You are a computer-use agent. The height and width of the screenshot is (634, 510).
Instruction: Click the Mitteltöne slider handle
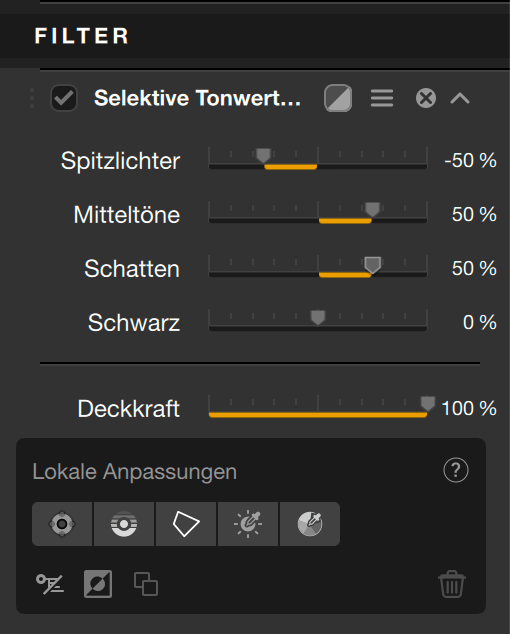pos(372,209)
